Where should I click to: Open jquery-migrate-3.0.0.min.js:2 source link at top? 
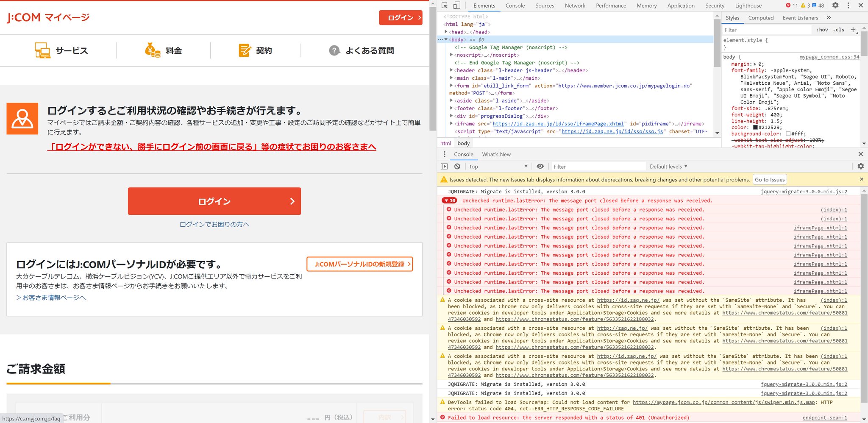point(804,192)
